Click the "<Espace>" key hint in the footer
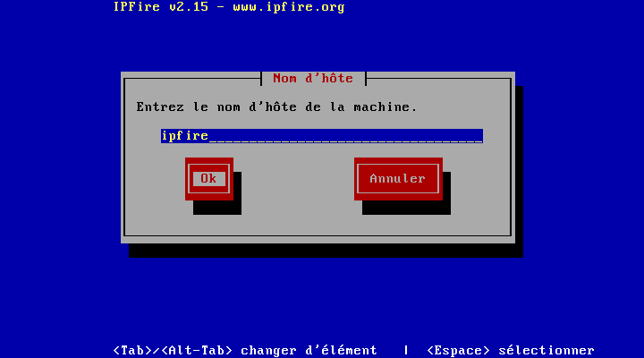 click(x=458, y=351)
